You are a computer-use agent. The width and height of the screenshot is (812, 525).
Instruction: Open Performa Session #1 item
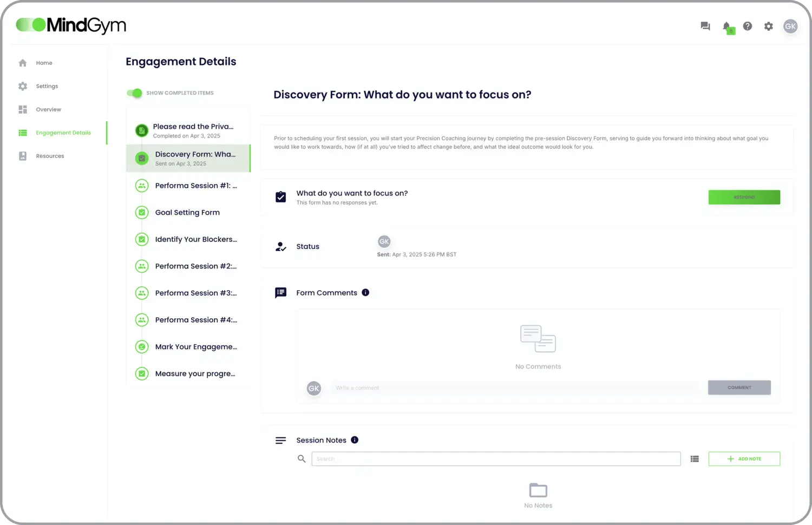[x=188, y=186]
